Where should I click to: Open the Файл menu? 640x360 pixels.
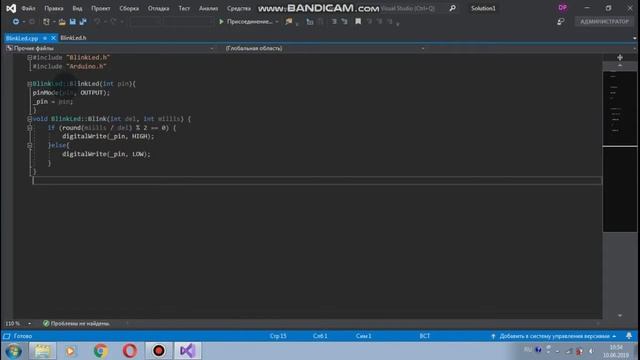28,8
